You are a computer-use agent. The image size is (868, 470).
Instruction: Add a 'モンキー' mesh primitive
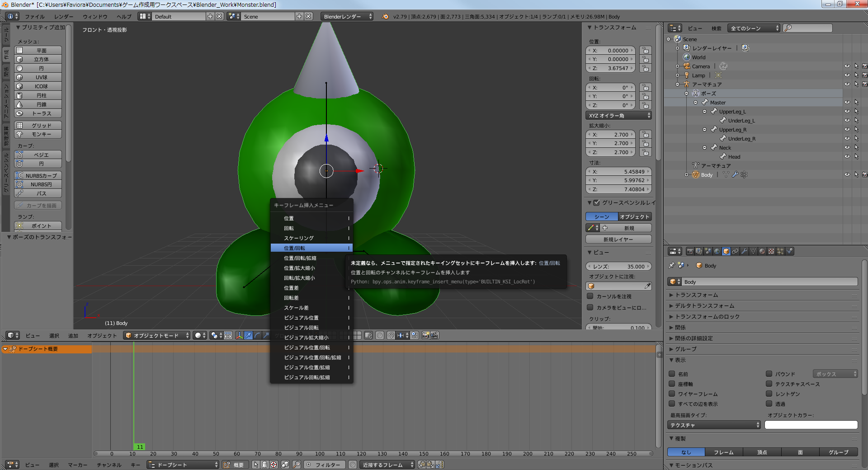pyautogui.click(x=38, y=134)
